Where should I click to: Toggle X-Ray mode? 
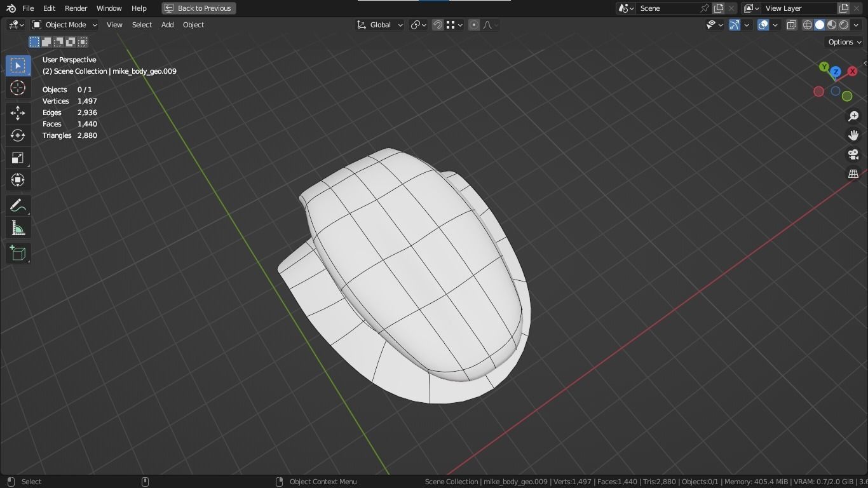792,25
